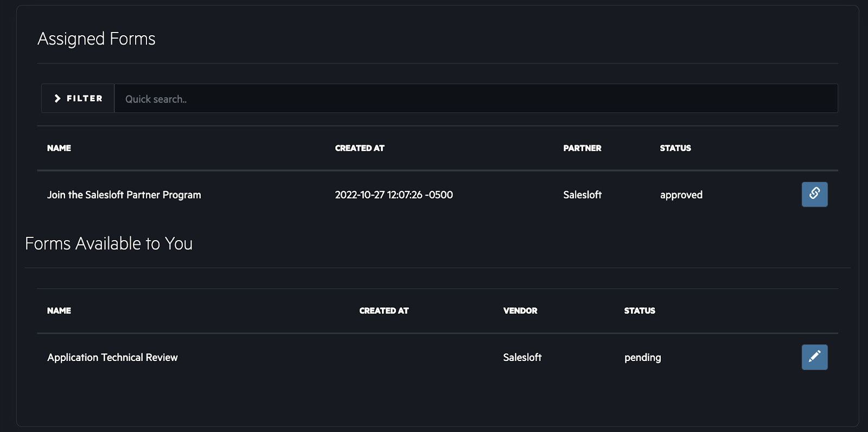Click Name header in Forms Available table

point(59,311)
